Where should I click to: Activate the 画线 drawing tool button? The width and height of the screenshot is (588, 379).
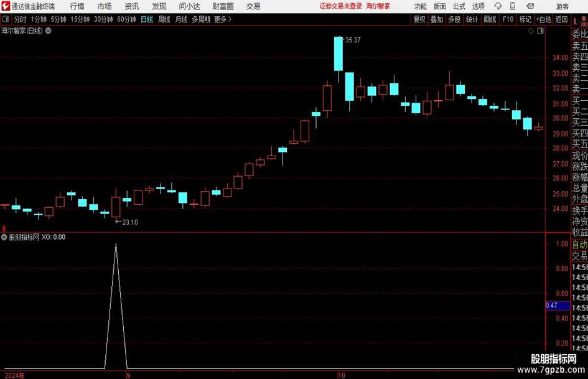pos(490,19)
